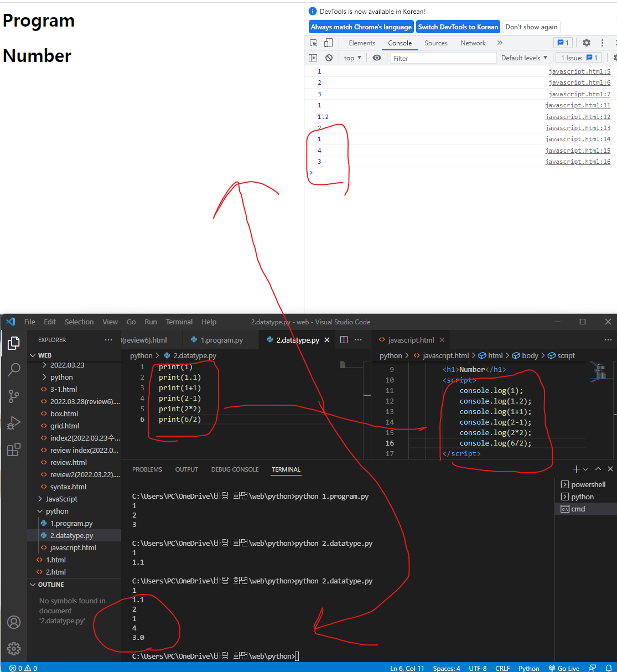Close the javascript.html editor tab
This screenshot has width=617, height=672.
point(442,340)
